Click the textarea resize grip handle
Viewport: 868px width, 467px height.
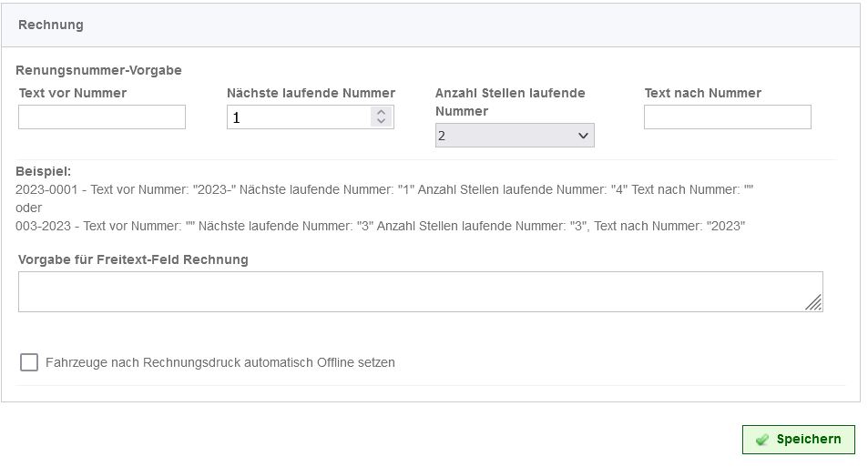point(813,302)
